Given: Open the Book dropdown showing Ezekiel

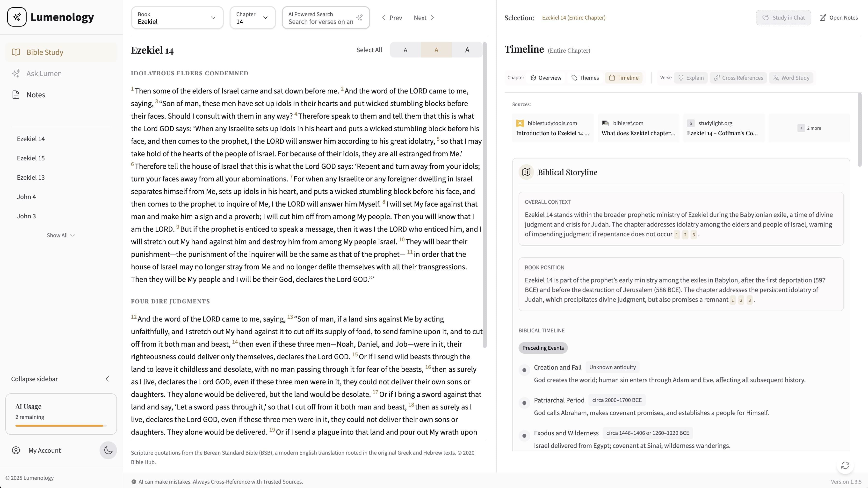Looking at the screenshot, I should [x=177, y=17].
